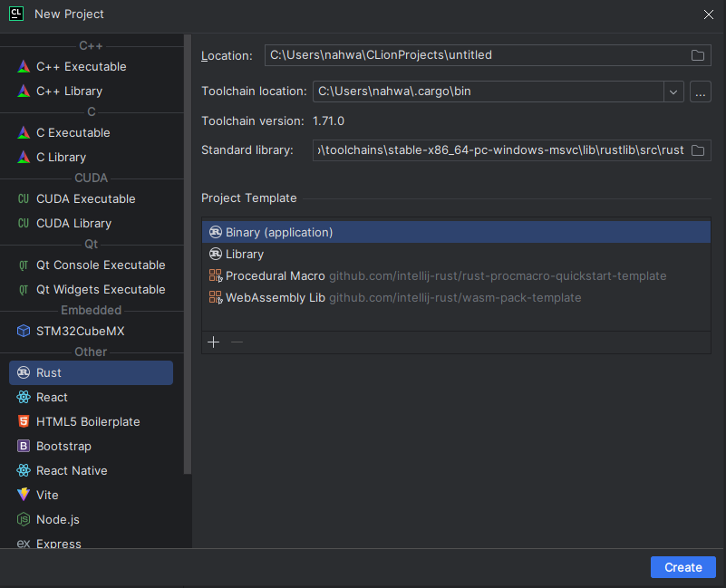This screenshot has height=588, width=726.
Task: Select the Vite project type
Action: pos(91,495)
